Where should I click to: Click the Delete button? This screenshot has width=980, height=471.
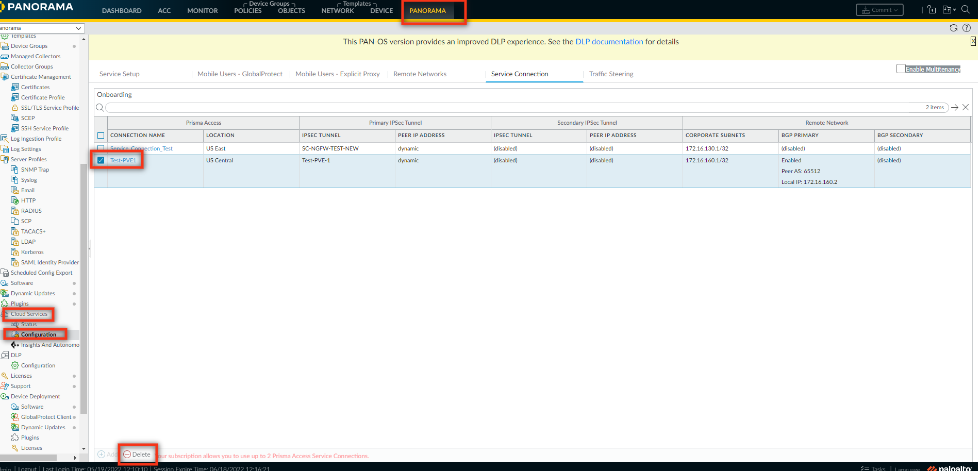tap(137, 455)
